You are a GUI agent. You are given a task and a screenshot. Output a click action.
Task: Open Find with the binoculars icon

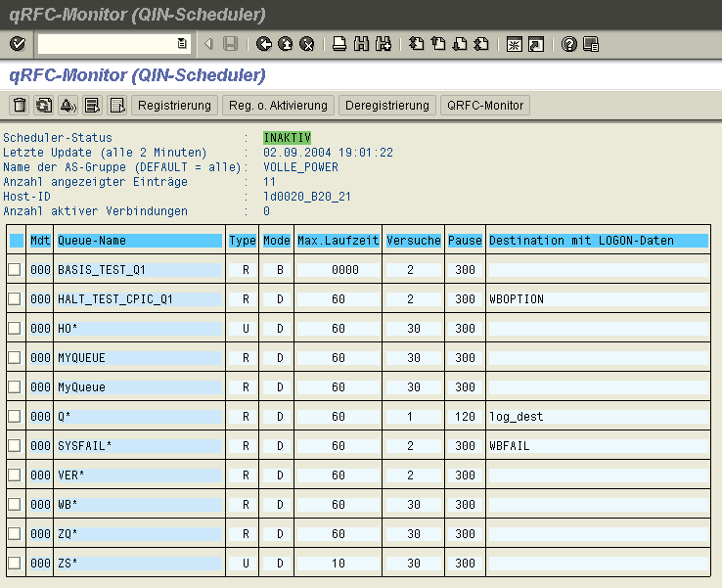coord(361,44)
